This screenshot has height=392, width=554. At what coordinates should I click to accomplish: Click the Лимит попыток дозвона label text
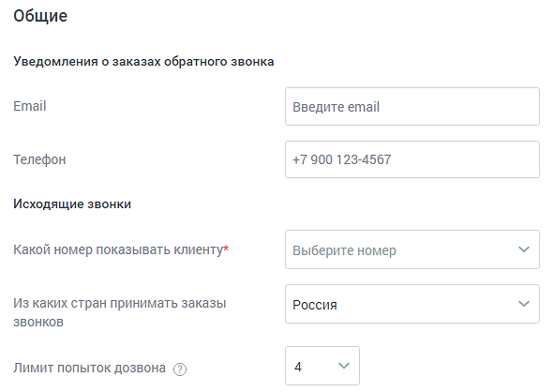[x=89, y=368]
